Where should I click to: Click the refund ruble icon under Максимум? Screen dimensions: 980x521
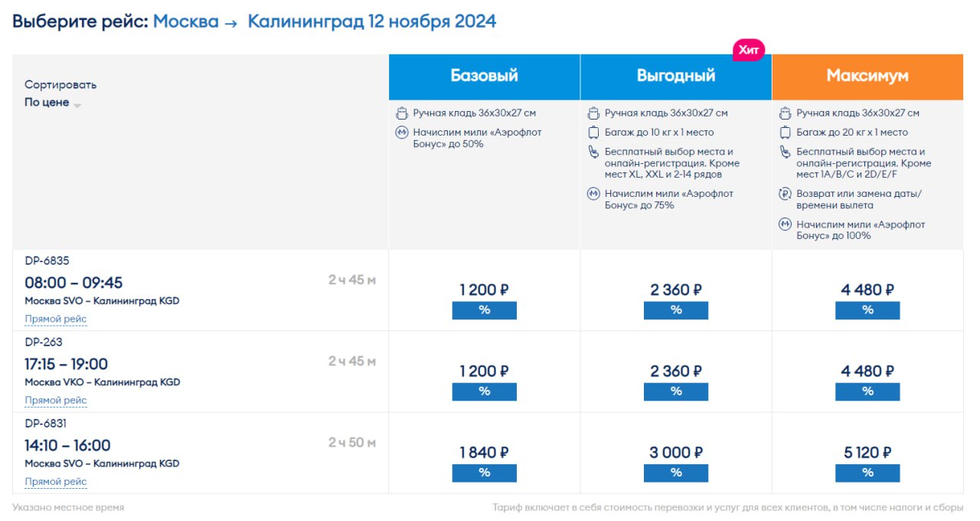coord(785,194)
